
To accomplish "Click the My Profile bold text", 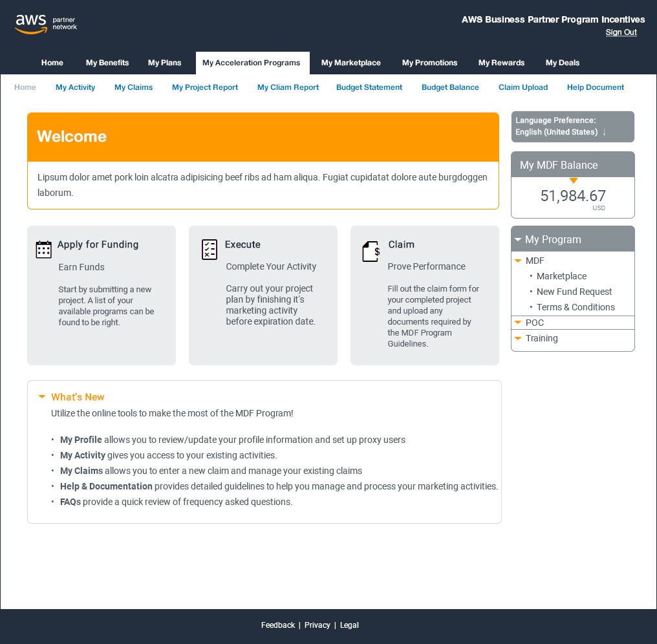I will 81,440.
